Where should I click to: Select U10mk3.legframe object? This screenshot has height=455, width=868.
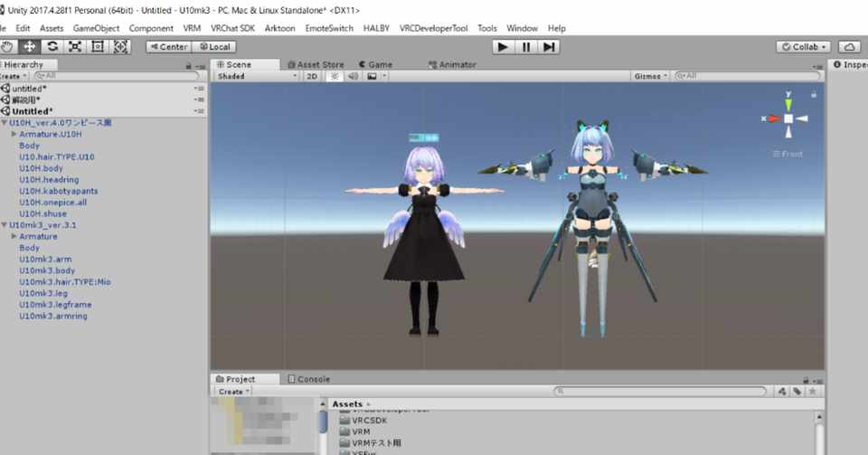(x=55, y=305)
